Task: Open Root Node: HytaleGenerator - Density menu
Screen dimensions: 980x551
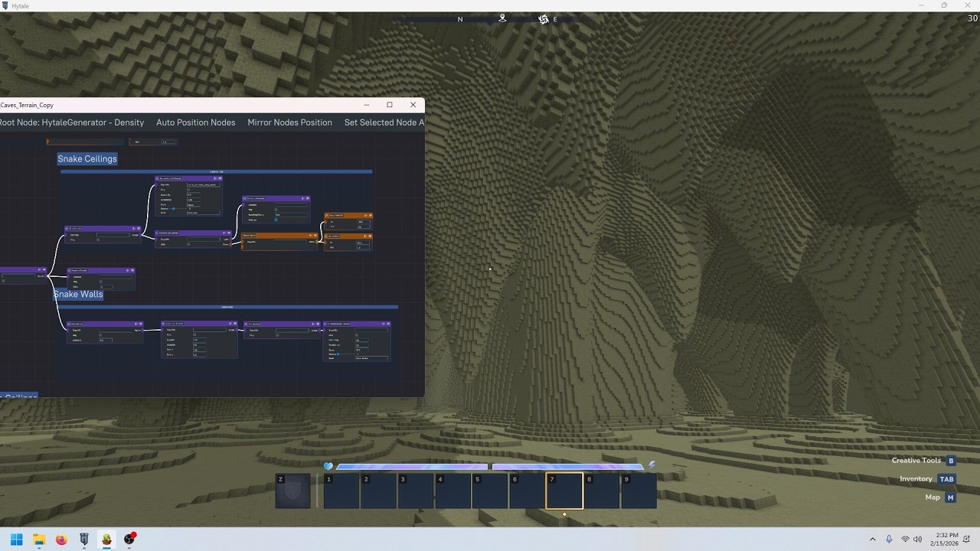Action: 72,122
